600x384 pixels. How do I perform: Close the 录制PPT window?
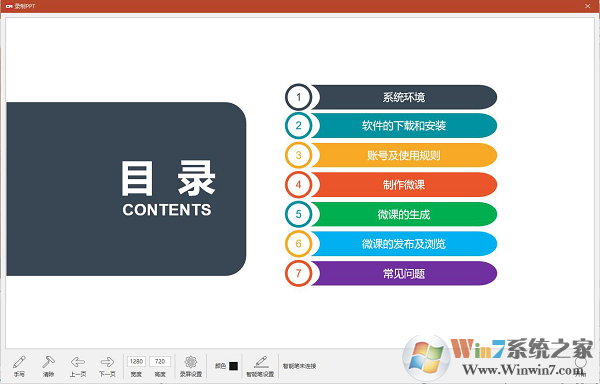point(588,6)
